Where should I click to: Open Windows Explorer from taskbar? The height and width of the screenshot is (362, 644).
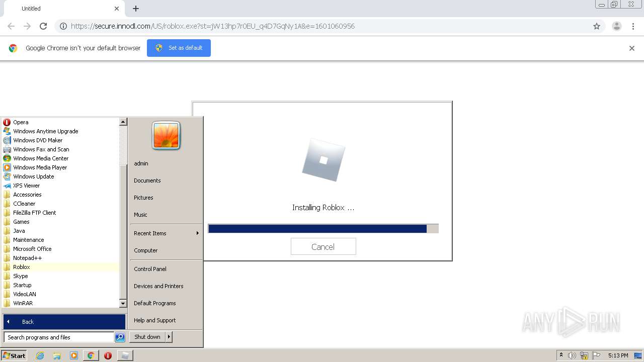coord(57,355)
